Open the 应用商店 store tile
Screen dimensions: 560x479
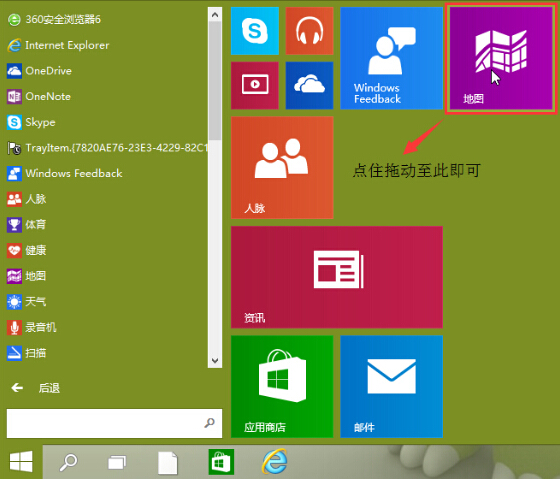tap(282, 386)
